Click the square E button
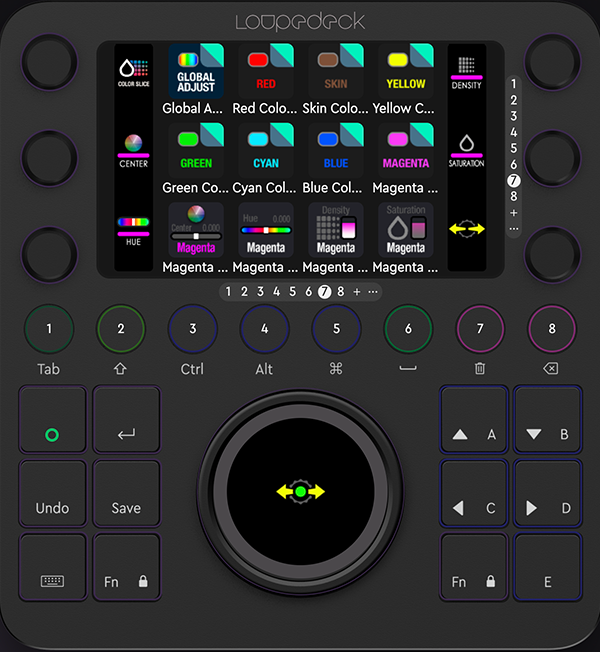600x652 pixels. pyautogui.click(x=548, y=567)
